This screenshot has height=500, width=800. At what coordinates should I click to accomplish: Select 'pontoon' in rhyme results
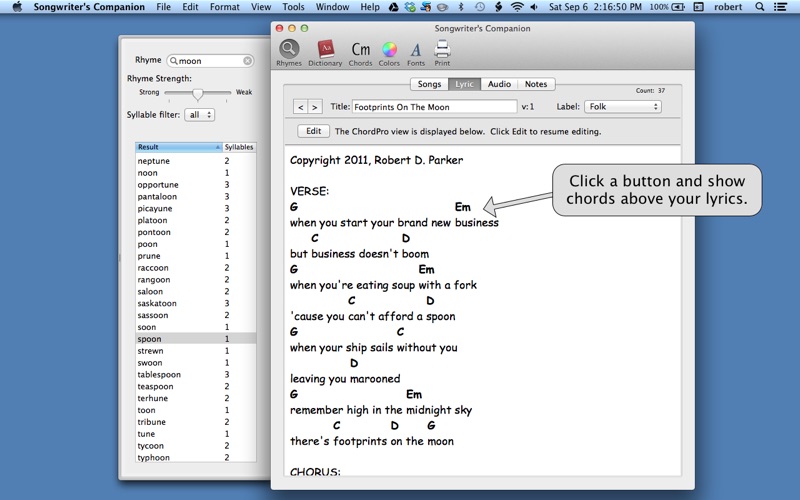point(196,232)
